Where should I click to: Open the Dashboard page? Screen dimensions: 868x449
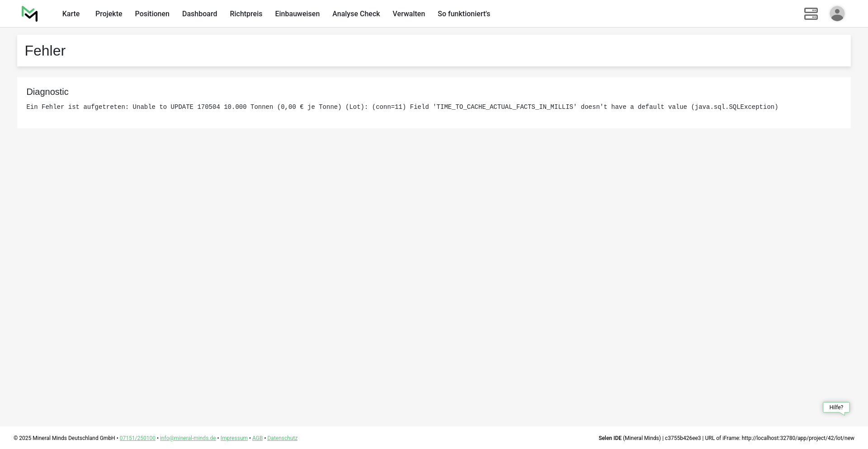click(x=199, y=14)
